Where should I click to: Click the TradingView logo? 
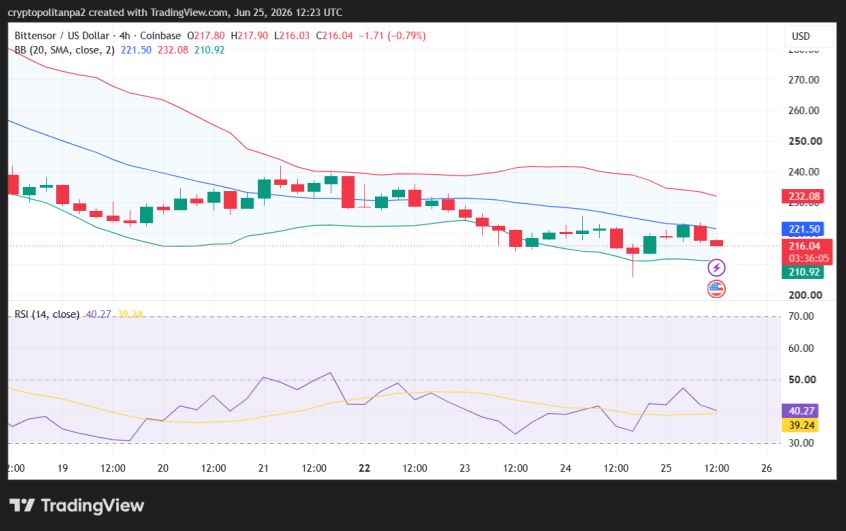coord(77,506)
